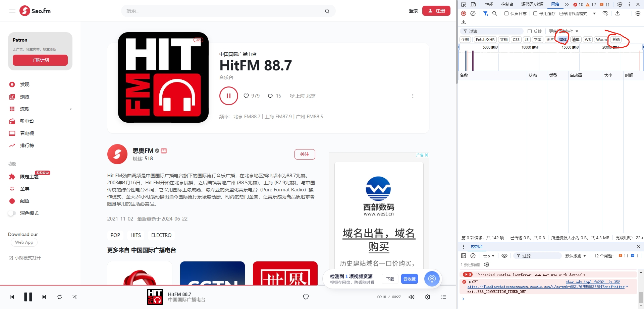644x309 pixels.
Task: Favorite the track with the player heart icon
Action: click(x=306, y=297)
